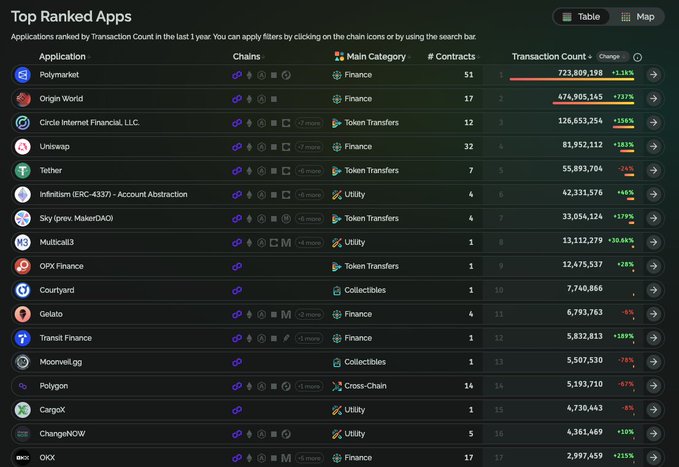679x467 pixels.
Task: Click the Uniswap app logo
Action: click(23, 146)
